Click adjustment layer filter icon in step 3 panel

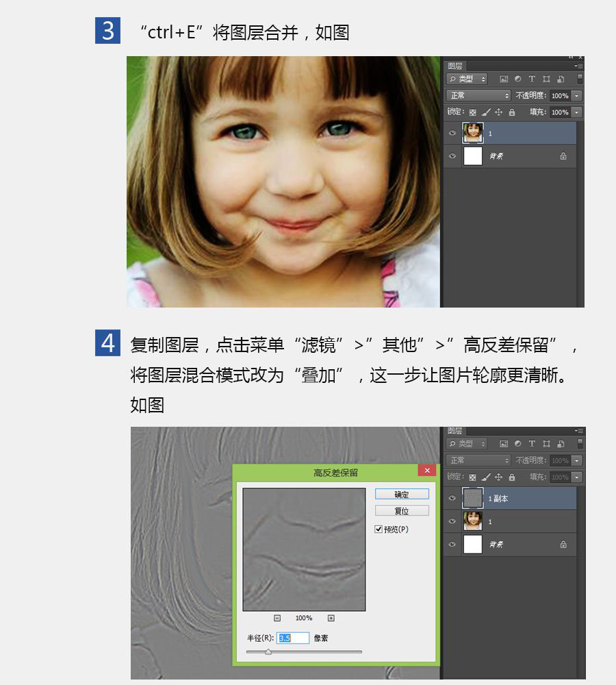[x=517, y=79]
